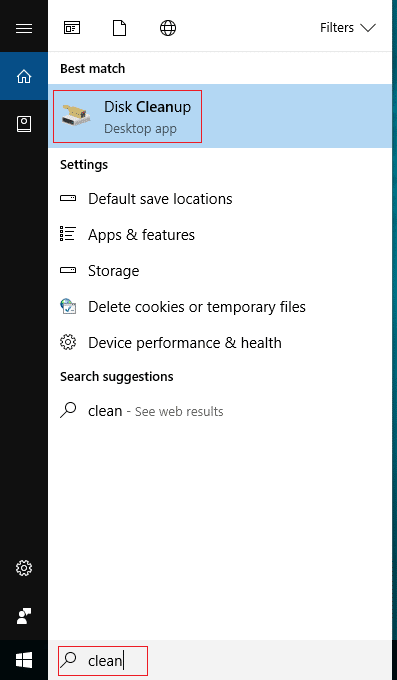Open the Settings gear in the sidebar
Viewport: 397px width, 680px height.
click(x=24, y=567)
